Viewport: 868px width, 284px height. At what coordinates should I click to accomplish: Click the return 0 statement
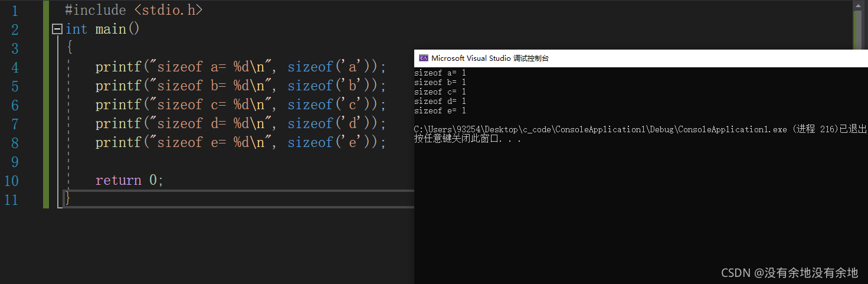pyautogui.click(x=129, y=180)
